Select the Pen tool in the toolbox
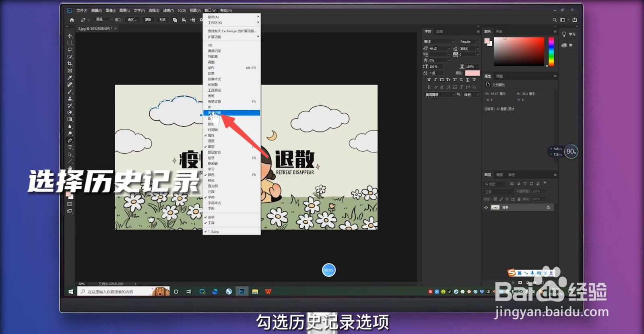The image size is (644, 334). click(x=70, y=140)
